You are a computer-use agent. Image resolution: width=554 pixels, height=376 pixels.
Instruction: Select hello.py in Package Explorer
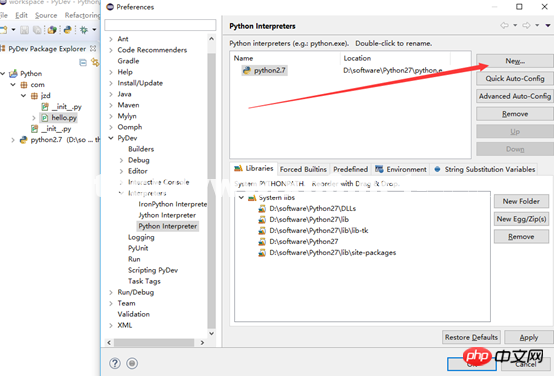click(x=64, y=118)
